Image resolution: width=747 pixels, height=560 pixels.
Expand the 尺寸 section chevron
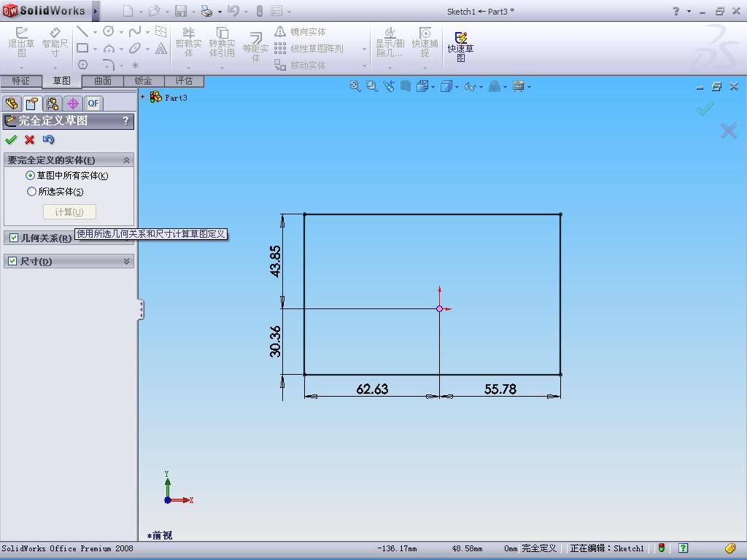point(126,261)
